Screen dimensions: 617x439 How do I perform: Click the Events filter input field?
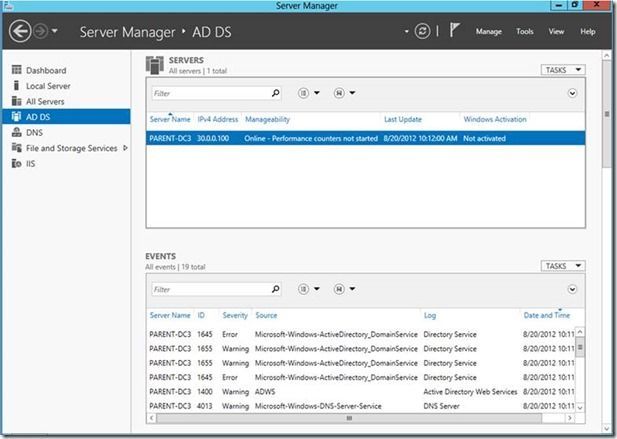216,290
